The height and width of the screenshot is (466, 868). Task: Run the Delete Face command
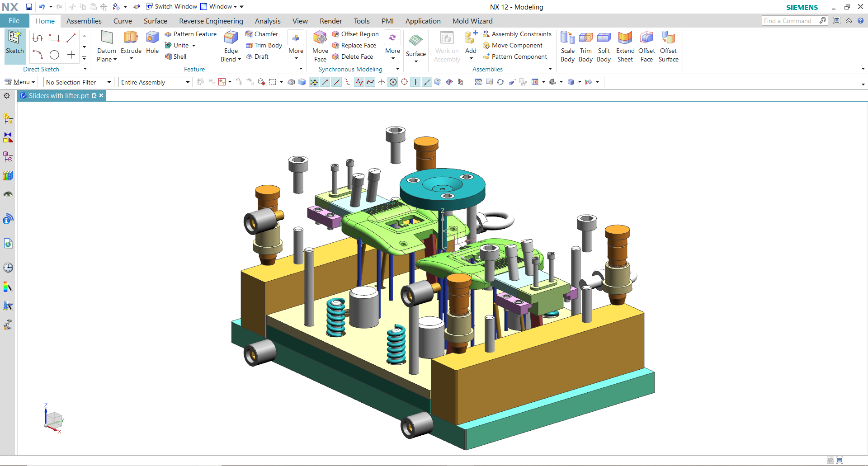pos(353,56)
